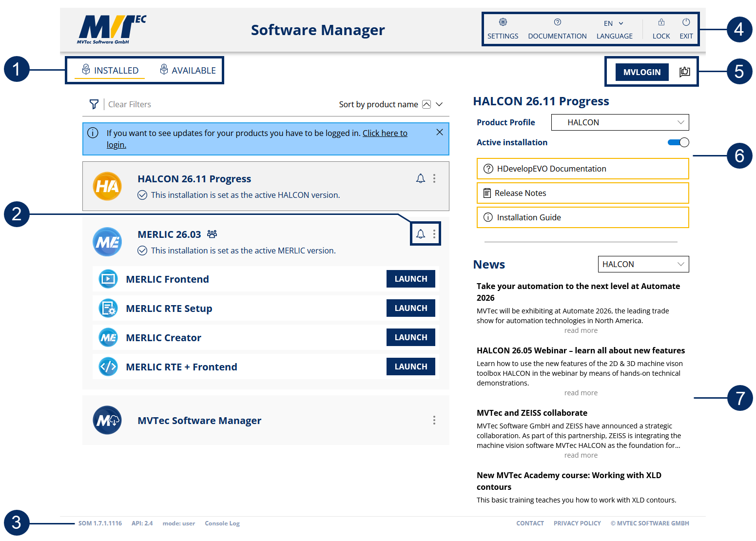The image size is (756, 541).
Task: Open the Privacy Policy link
Action: [577, 523]
